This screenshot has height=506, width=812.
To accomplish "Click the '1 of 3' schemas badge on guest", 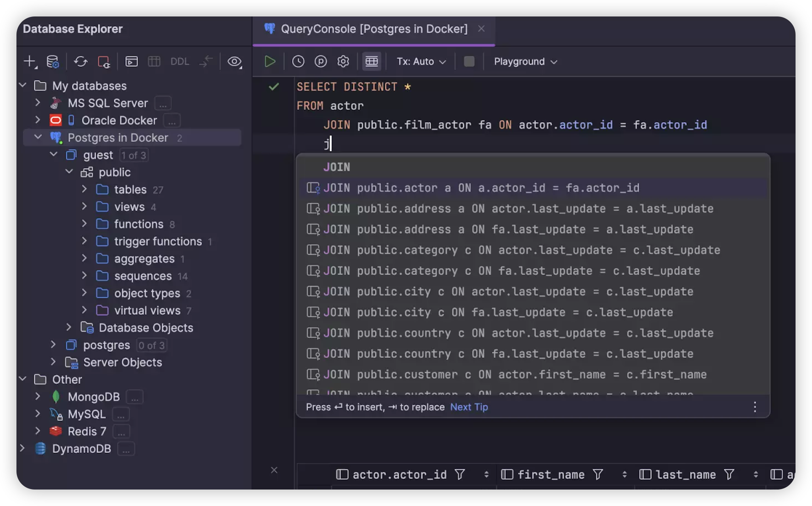I will [134, 155].
